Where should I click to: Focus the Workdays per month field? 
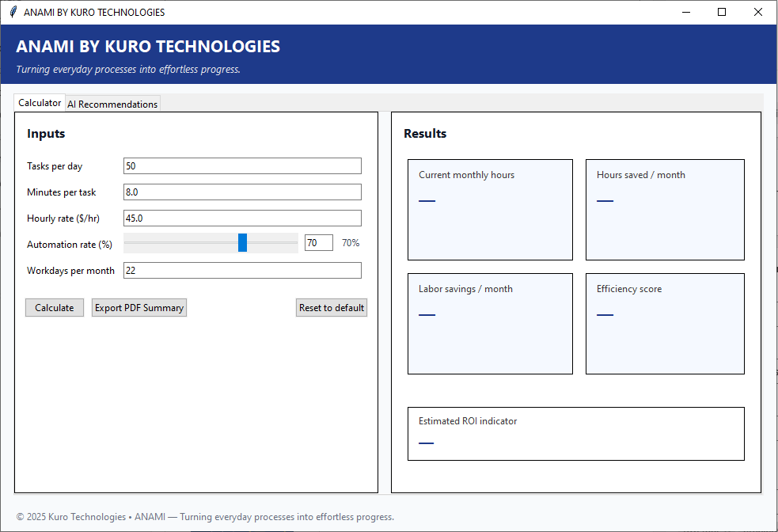[242, 270]
